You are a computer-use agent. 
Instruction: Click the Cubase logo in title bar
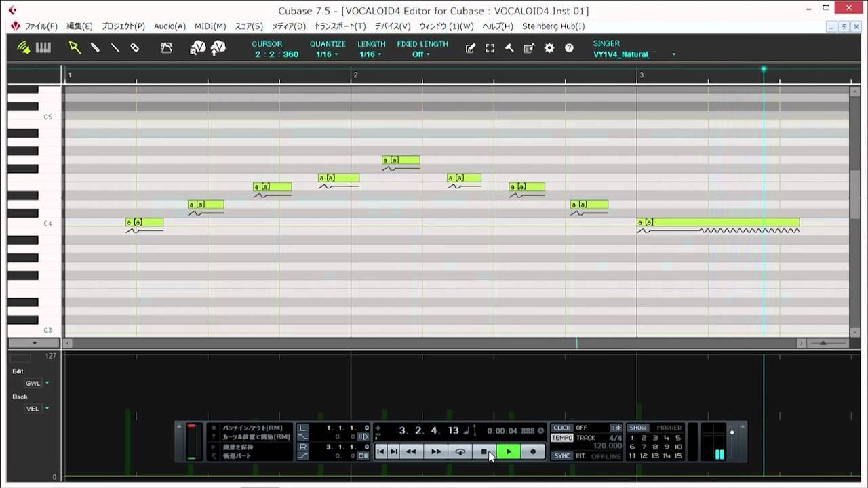[12, 10]
